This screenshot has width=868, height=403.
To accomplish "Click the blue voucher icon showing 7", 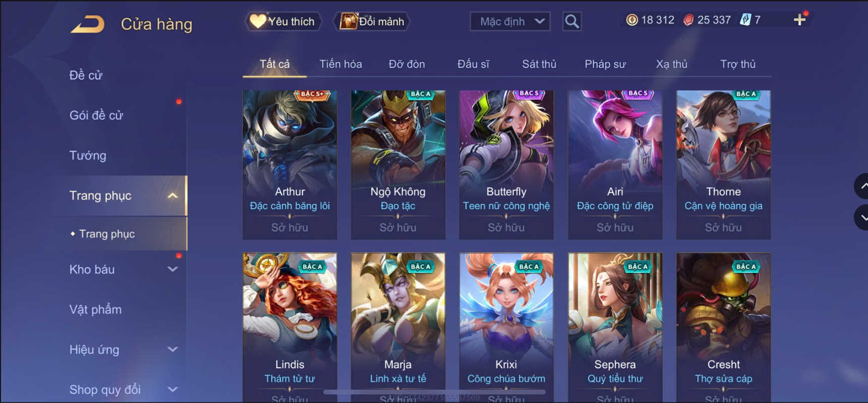I will tap(745, 20).
